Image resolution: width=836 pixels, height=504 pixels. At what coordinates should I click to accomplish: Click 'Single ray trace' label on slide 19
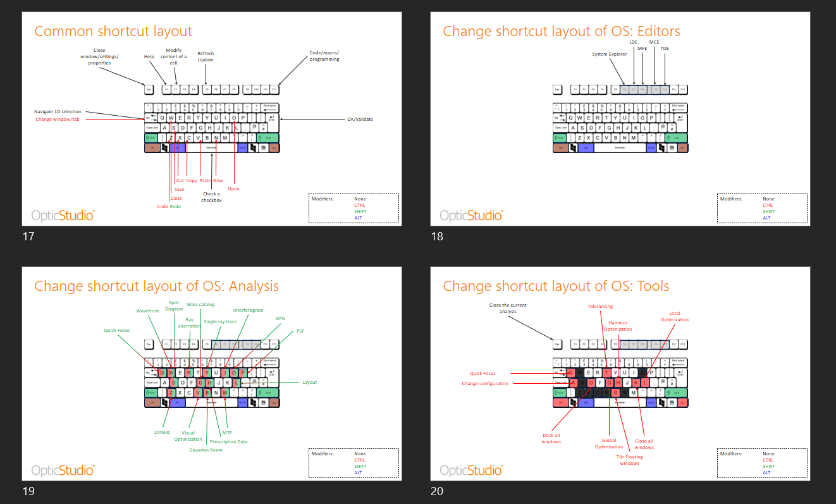[x=220, y=322]
